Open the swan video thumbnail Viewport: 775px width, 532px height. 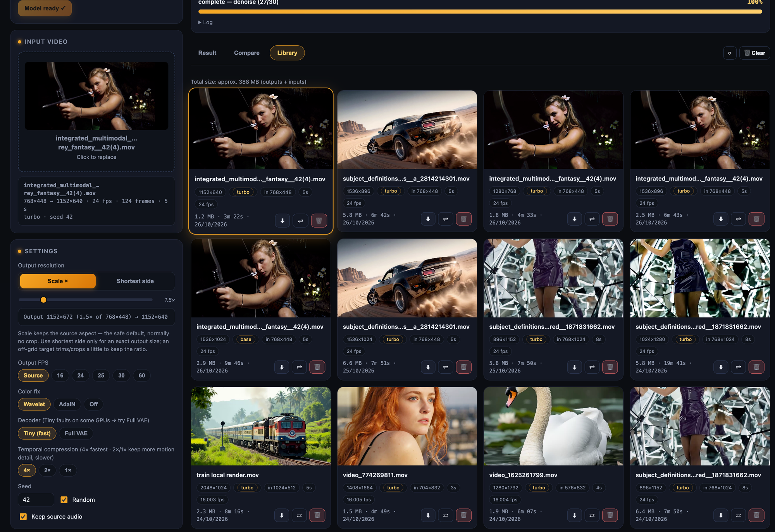click(x=553, y=426)
